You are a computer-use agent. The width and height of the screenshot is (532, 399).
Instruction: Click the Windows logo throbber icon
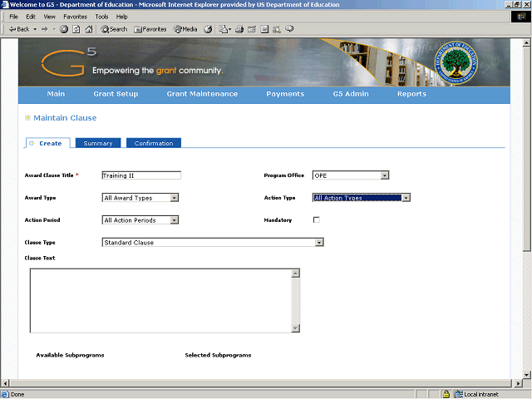[x=521, y=17]
